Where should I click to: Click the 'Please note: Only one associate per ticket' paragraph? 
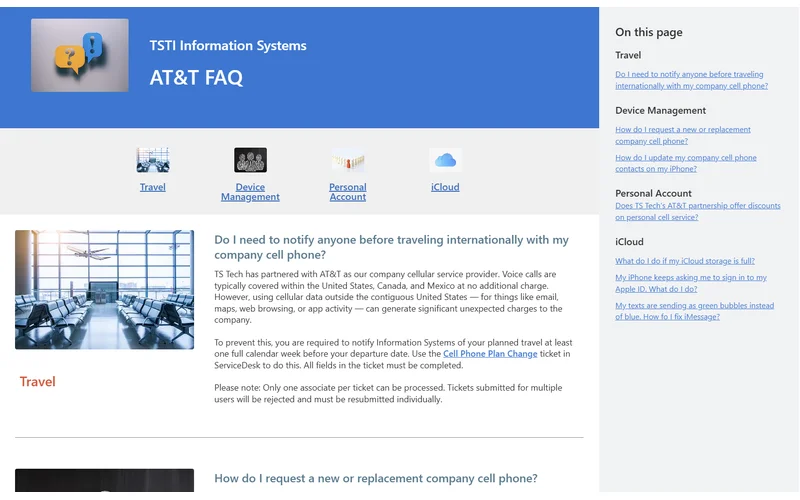click(388, 393)
